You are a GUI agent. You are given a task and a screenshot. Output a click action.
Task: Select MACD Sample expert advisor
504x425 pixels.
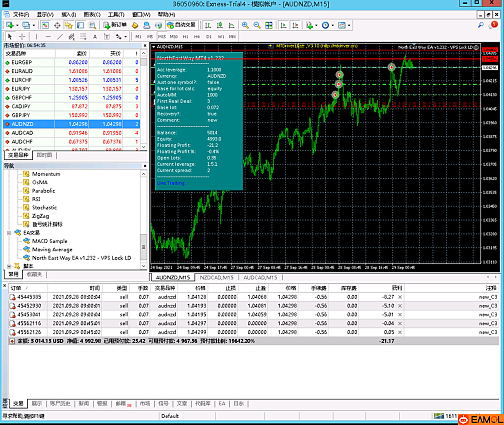pyautogui.click(x=49, y=241)
